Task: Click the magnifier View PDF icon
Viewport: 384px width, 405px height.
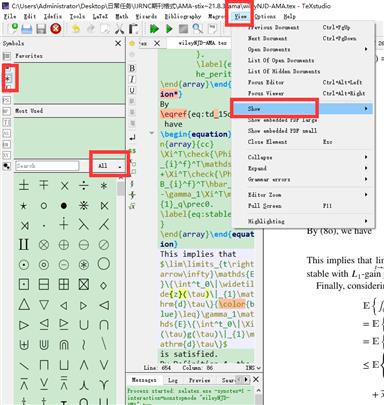Action: click(x=198, y=29)
